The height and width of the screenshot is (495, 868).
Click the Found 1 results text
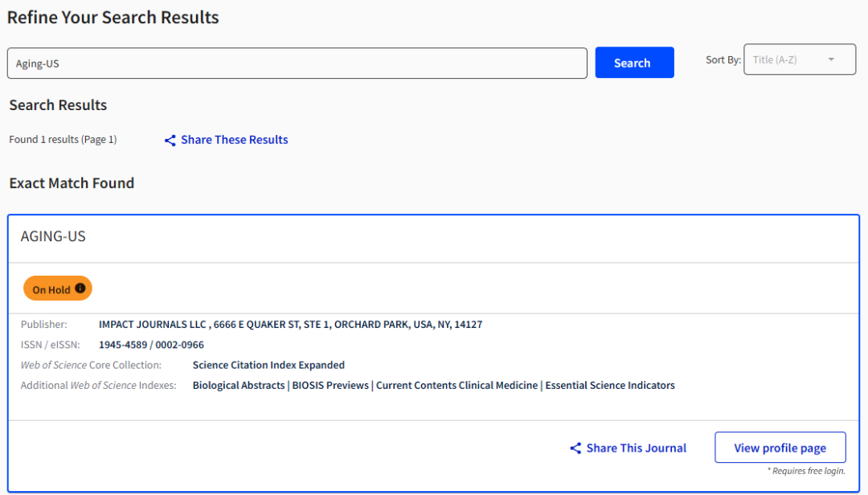pos(63,140)
